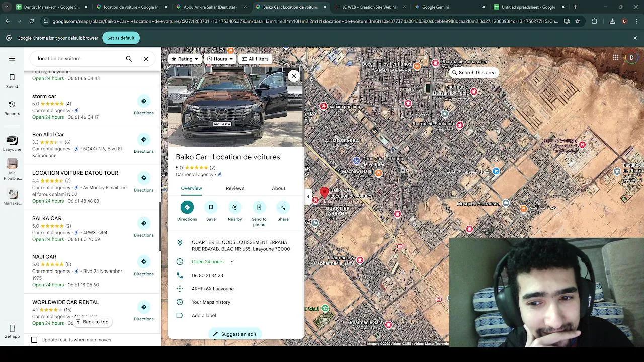Click the plus code 4RHF+6X Laayoune

pyautogui.click(x=213, y=289)
